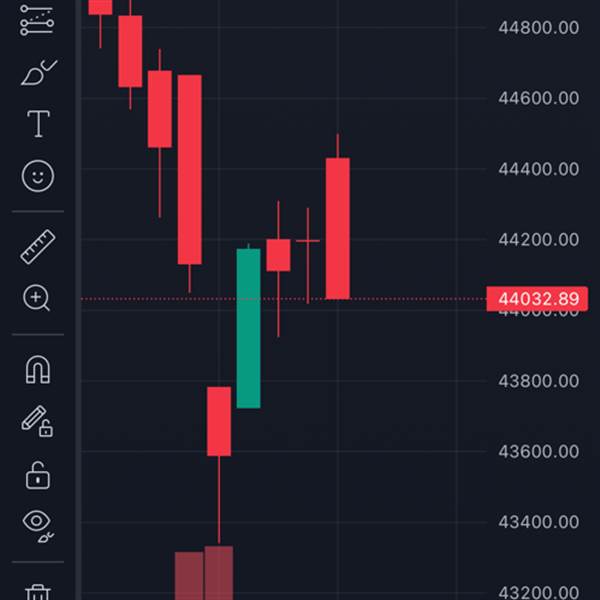This screenshot has width=600, height=600.
Task: Click the dotted current price line
Action: tap(283, 299)
